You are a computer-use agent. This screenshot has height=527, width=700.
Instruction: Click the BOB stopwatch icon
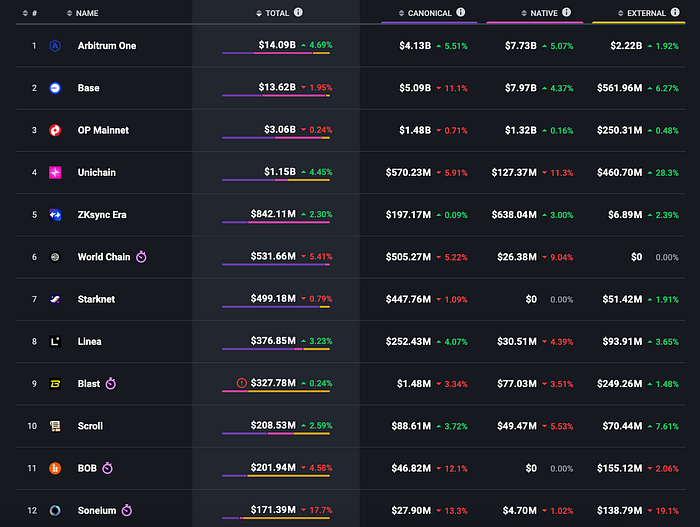108,468
